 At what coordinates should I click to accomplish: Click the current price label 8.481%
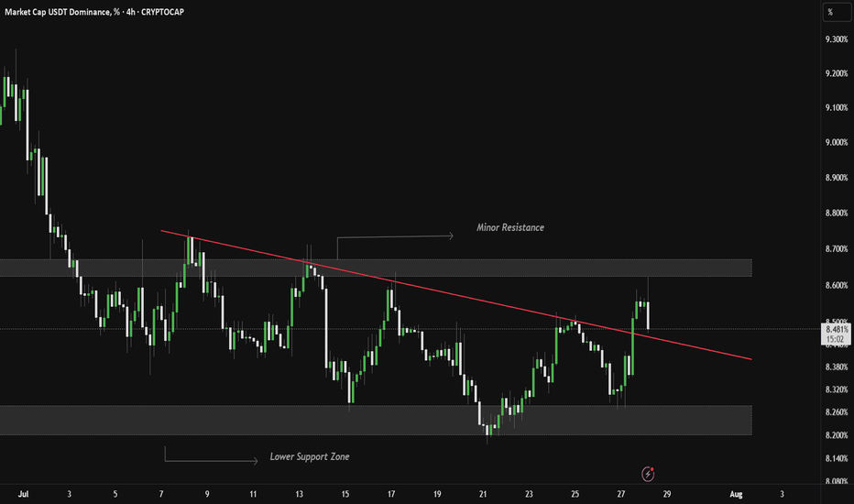pyautogui.click(x=836, y=330)
